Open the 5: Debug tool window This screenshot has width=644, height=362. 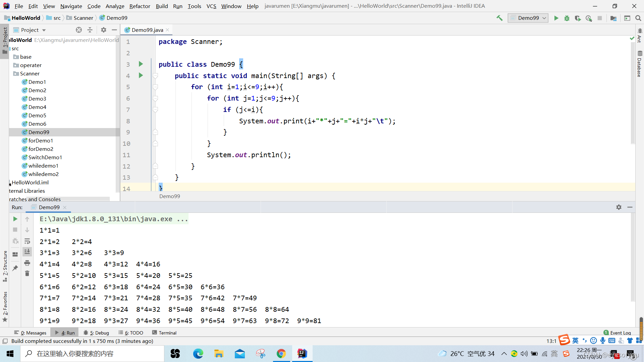point(96,333)
